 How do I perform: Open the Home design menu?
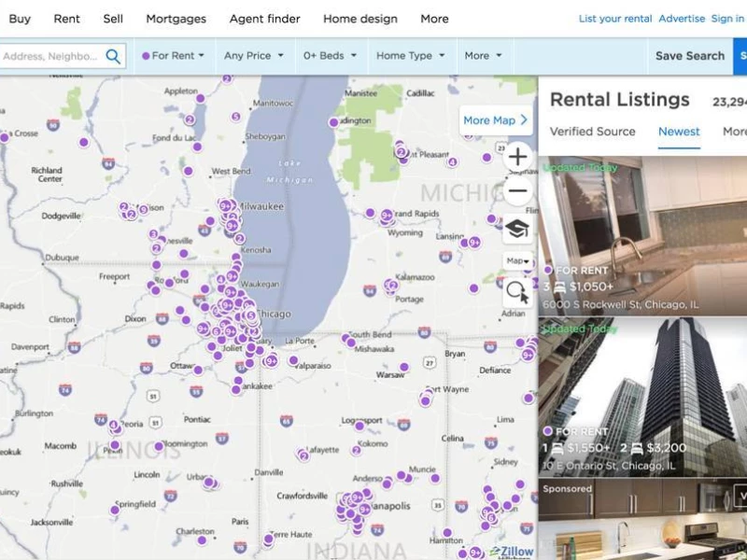(360, 19)
